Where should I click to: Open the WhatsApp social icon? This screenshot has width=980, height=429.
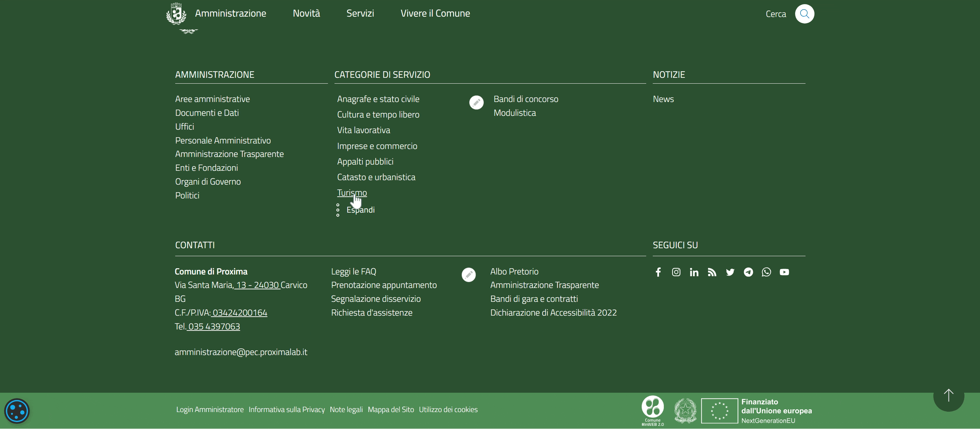coord(766,272)
